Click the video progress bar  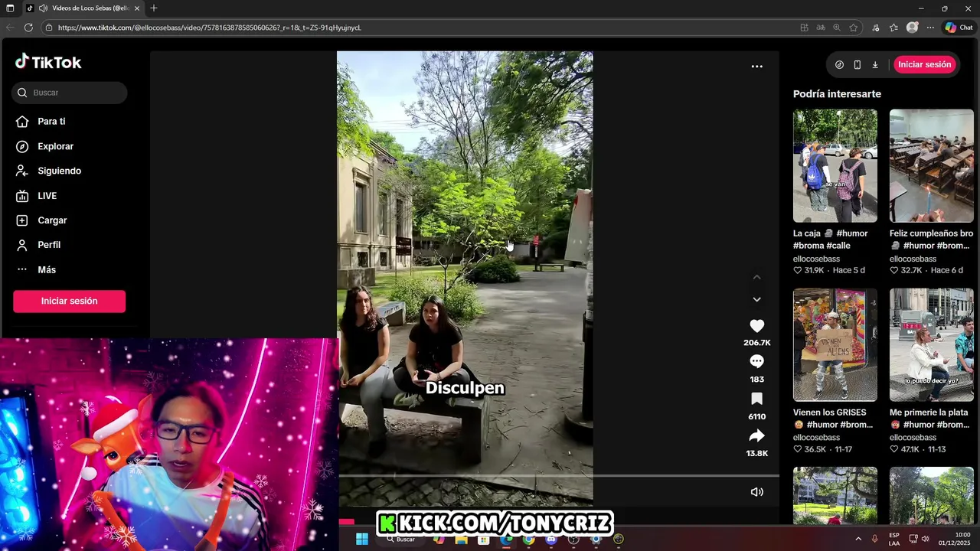coord(559,475)
